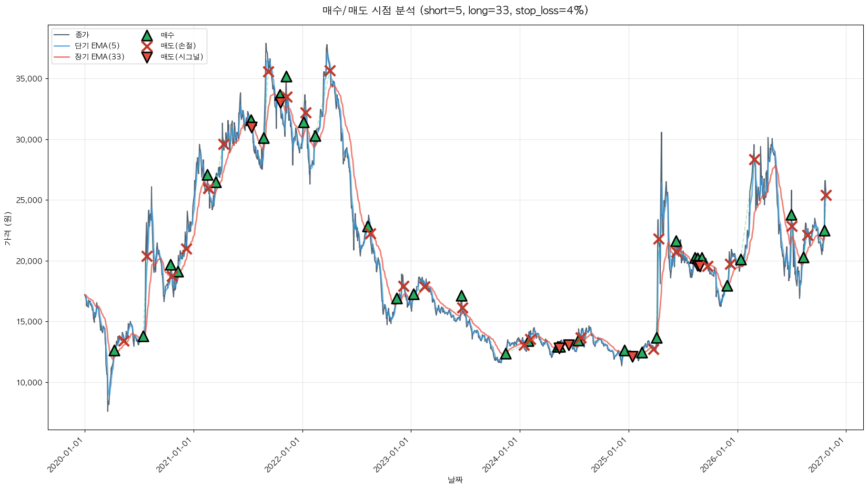The width and height of the screenshot is (868, 489).
Task: Select the last stop-loss X at the chart's right end
Action: (x=826, y=195)
